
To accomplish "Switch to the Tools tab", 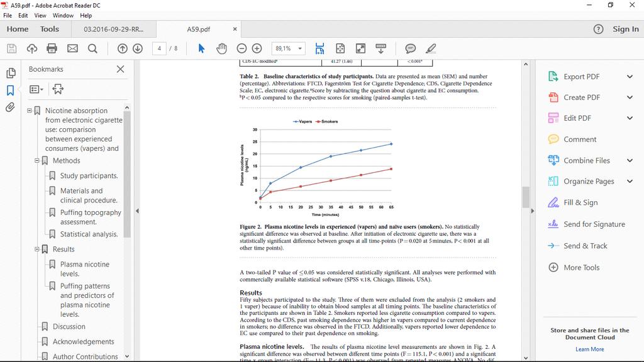I will [x=50, y=29].
